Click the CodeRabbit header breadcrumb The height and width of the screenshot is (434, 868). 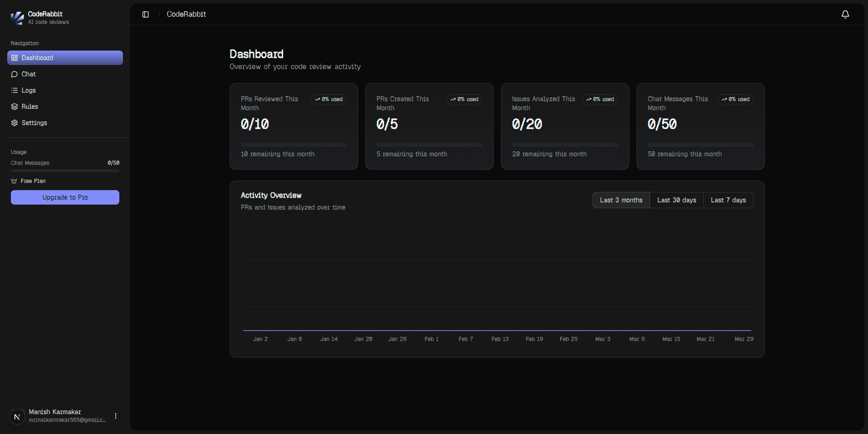pos(186,14)
